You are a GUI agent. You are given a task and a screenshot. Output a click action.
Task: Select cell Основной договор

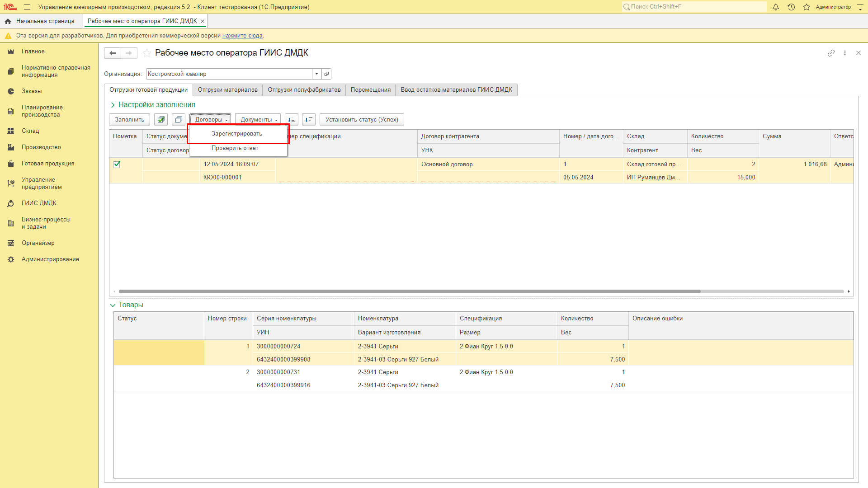[488, 164]
